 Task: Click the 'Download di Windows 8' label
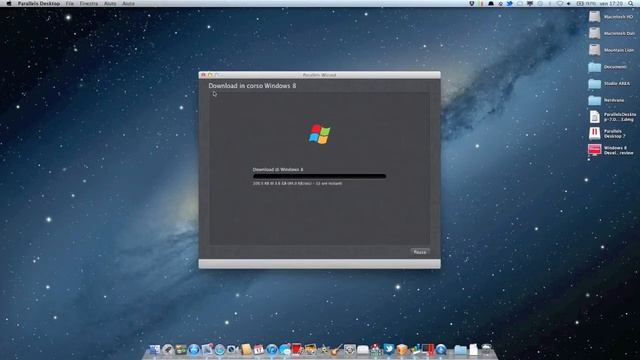[278, 169]
